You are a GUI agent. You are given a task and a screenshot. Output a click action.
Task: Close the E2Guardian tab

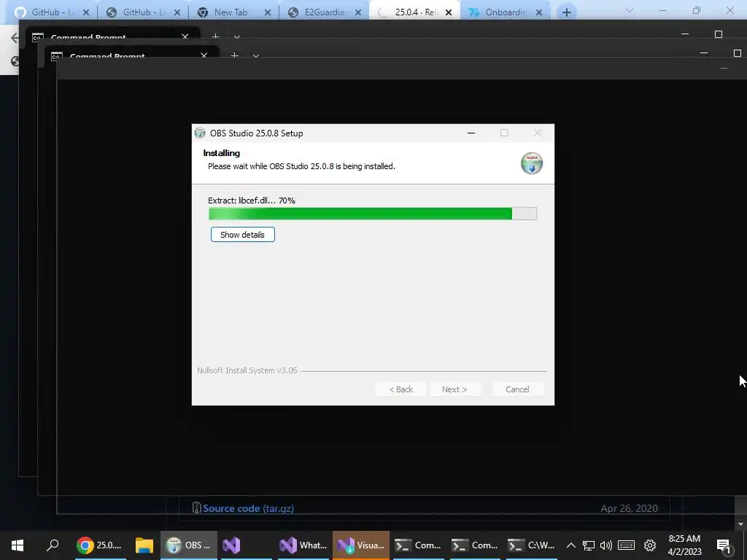pos(358,12)
